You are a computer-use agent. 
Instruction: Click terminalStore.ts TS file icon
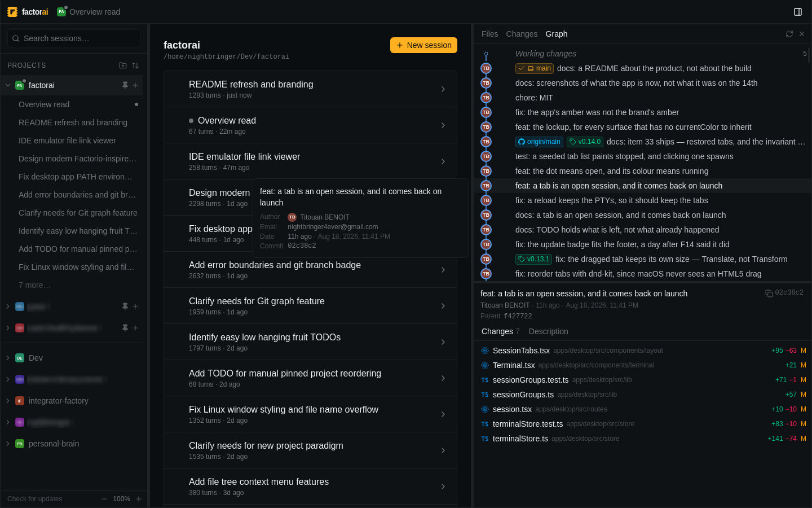tap(485, 439)
